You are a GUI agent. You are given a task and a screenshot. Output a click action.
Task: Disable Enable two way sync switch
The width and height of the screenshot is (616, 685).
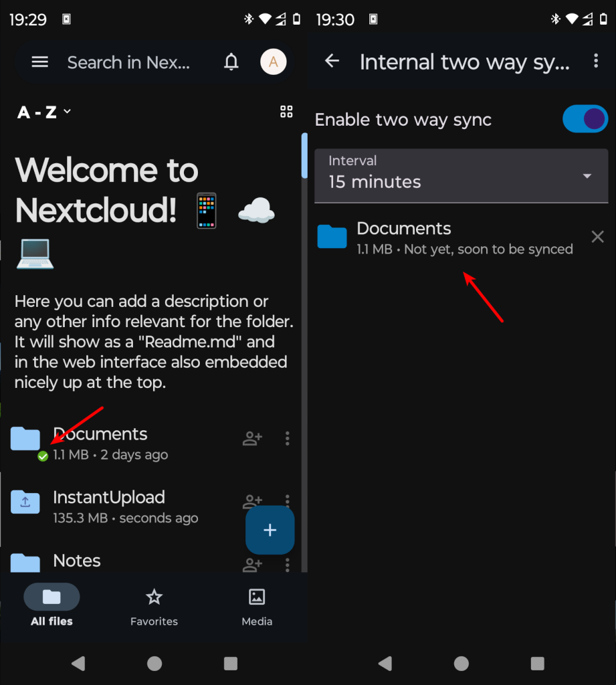[x=585, y=119]
